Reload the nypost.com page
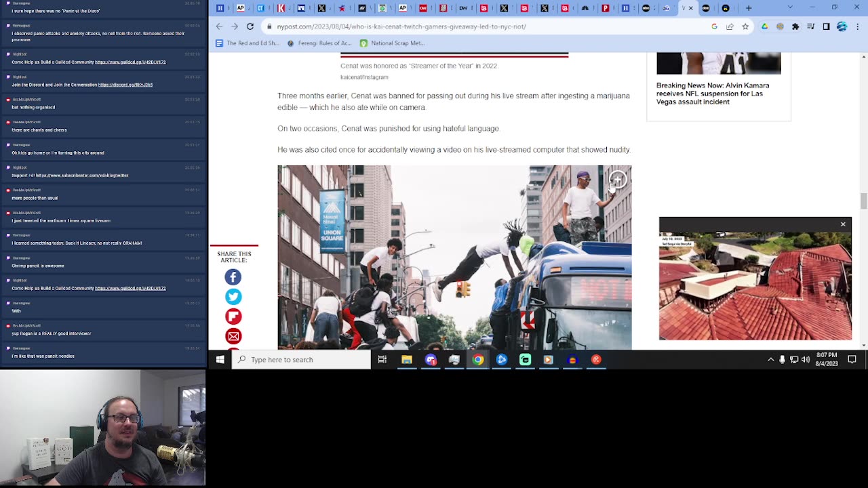This screenshot has height=488, width=868. coord(250,26)
